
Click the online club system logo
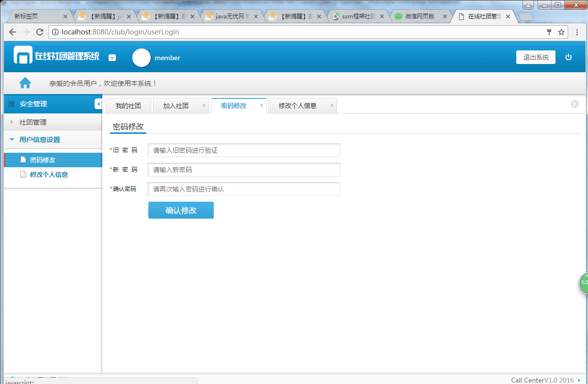click(23, 56)
